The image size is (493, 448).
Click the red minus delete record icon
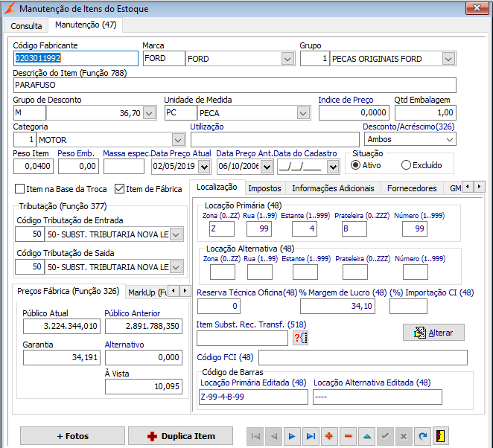click(x=348, y=436)
